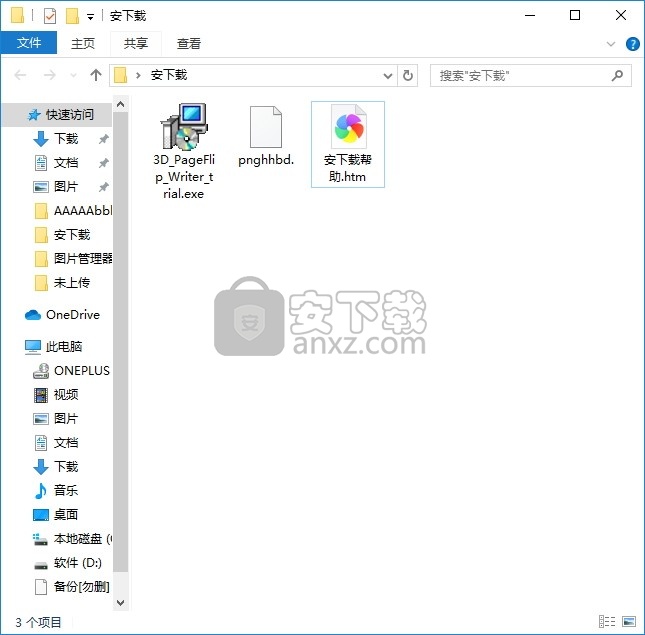Open the ONEPLUS device
645x635 pixels.
coord(72,371)
